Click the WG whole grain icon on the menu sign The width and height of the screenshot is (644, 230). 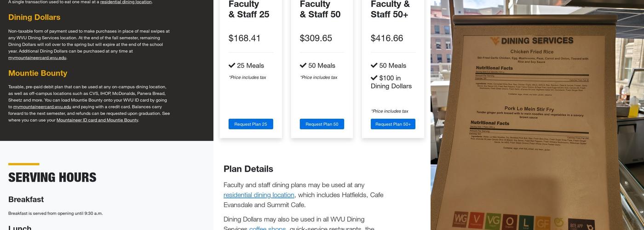[460, 220]
